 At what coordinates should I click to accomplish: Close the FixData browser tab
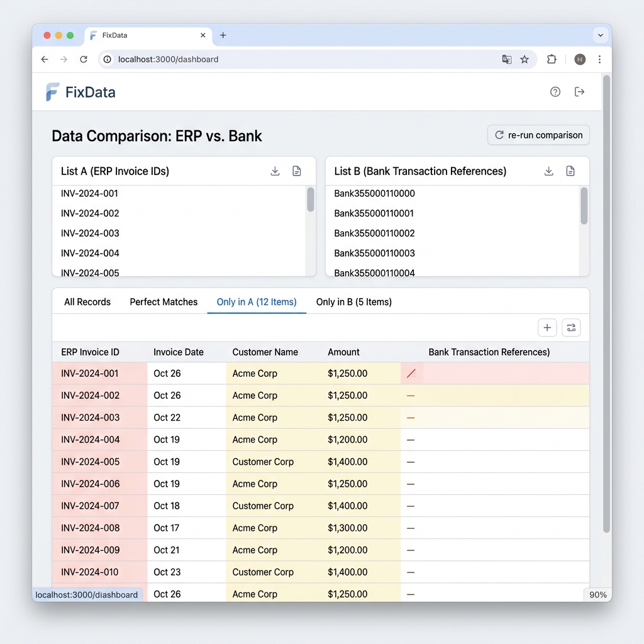pos(203,35)
